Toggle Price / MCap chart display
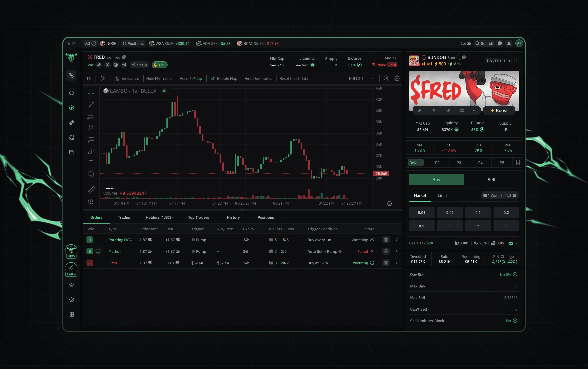The image size is (588, 369). tap(191, 79)
